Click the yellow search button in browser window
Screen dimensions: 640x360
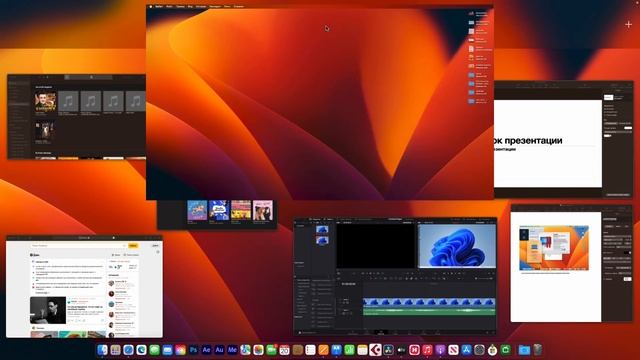click(133, 246)
